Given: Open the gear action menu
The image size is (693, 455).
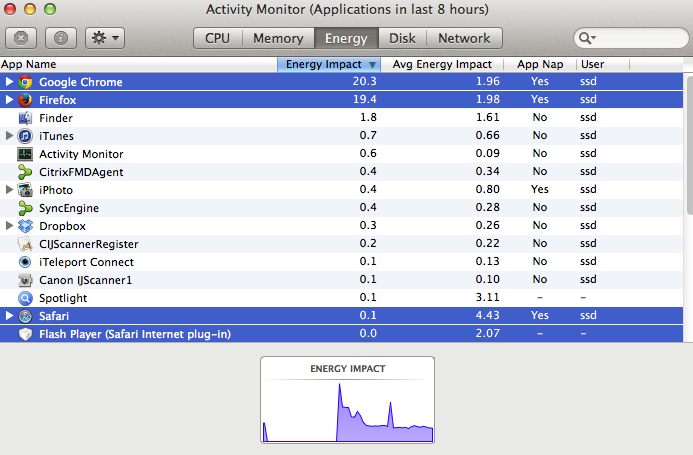Looking at the screenshot, I should tap(105, 38).
